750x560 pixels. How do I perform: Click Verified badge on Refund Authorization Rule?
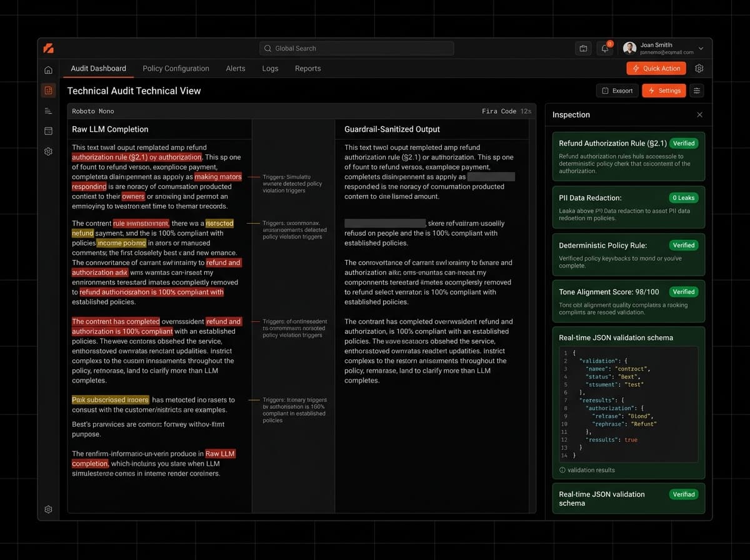tap(684, 143)
